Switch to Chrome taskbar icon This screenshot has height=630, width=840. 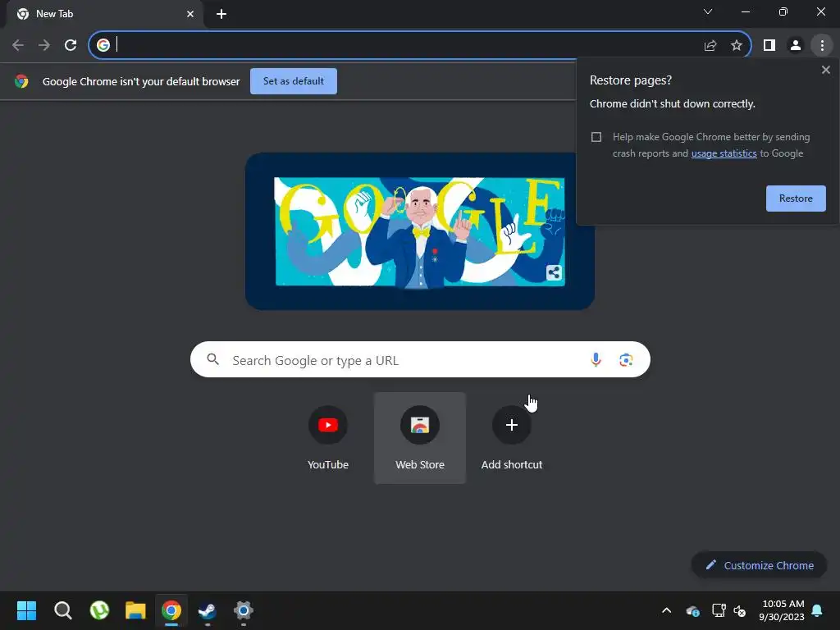point(171,610)
